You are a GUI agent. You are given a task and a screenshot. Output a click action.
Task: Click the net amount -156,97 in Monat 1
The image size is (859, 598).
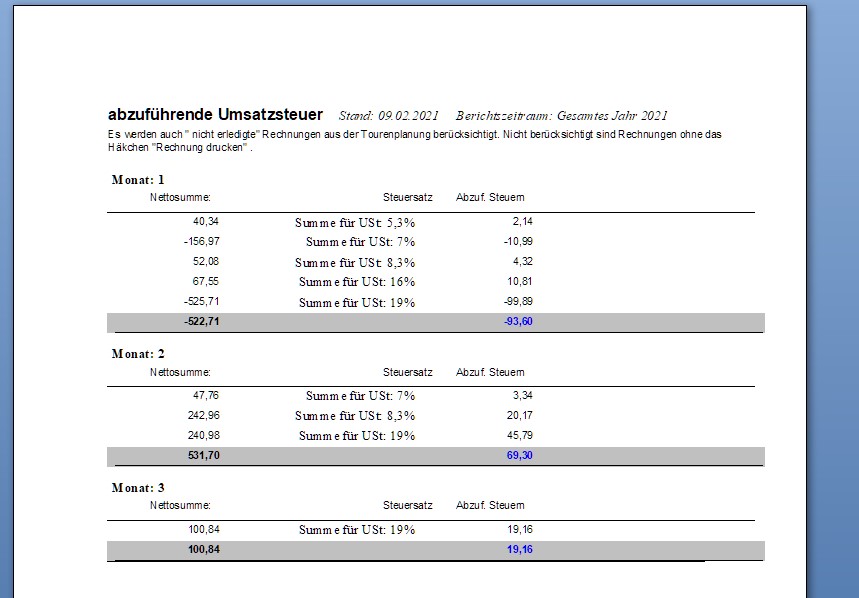pyautogui.click(x=201, y=242)
